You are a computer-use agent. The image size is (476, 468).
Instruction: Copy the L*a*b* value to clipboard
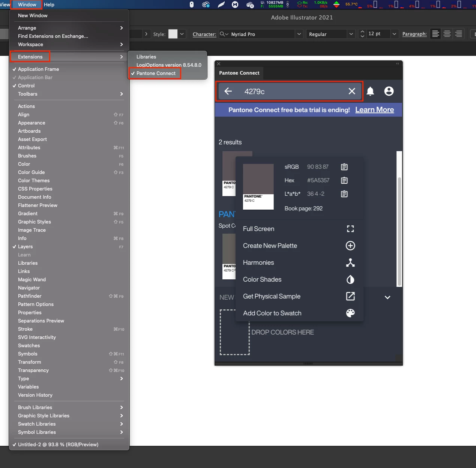point(344,194)
